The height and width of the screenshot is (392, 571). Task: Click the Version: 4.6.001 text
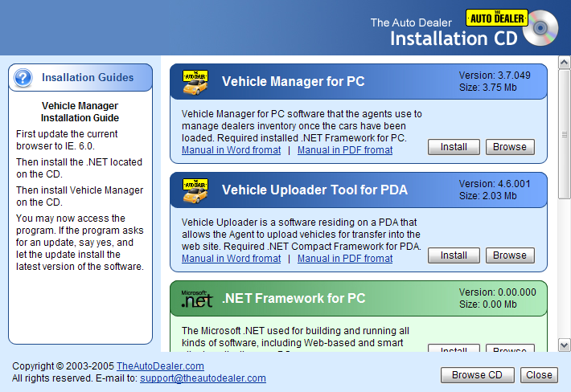pos(495,184)
